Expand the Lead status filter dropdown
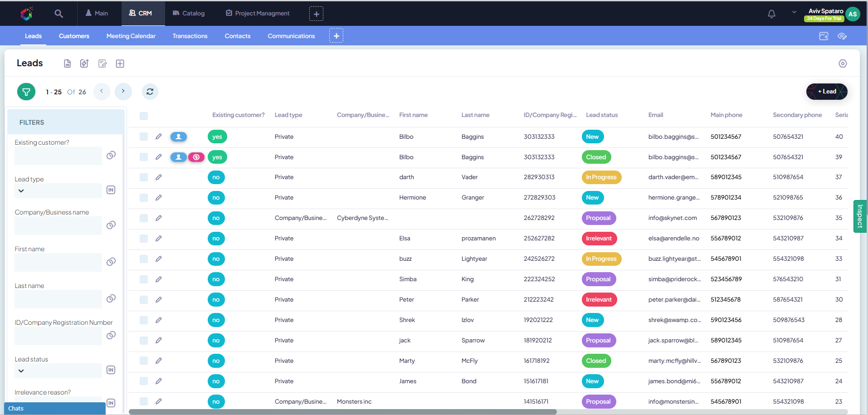Viewport: 868px width, 415px height. [21, 371]
